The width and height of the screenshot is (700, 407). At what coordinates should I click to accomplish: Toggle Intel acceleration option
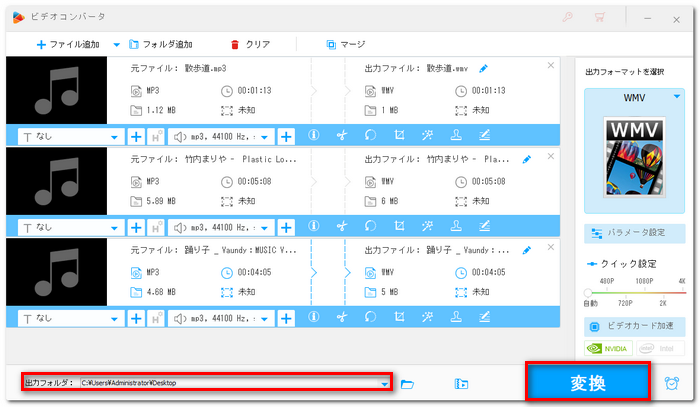pyautogui.click(x=660, y=349)
